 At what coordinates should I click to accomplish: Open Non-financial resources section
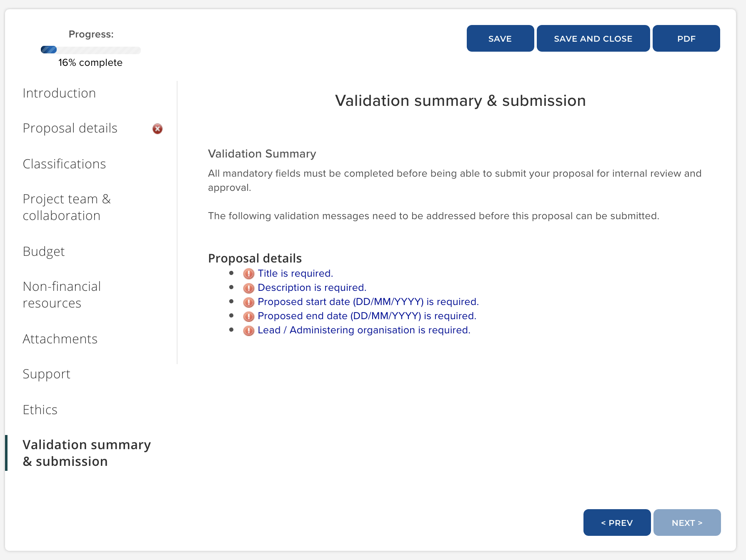tap(62, 295)
